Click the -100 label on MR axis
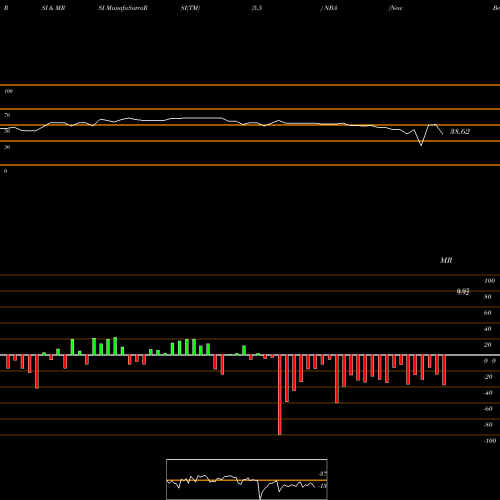The image size is (500, 500). (489, 441)
